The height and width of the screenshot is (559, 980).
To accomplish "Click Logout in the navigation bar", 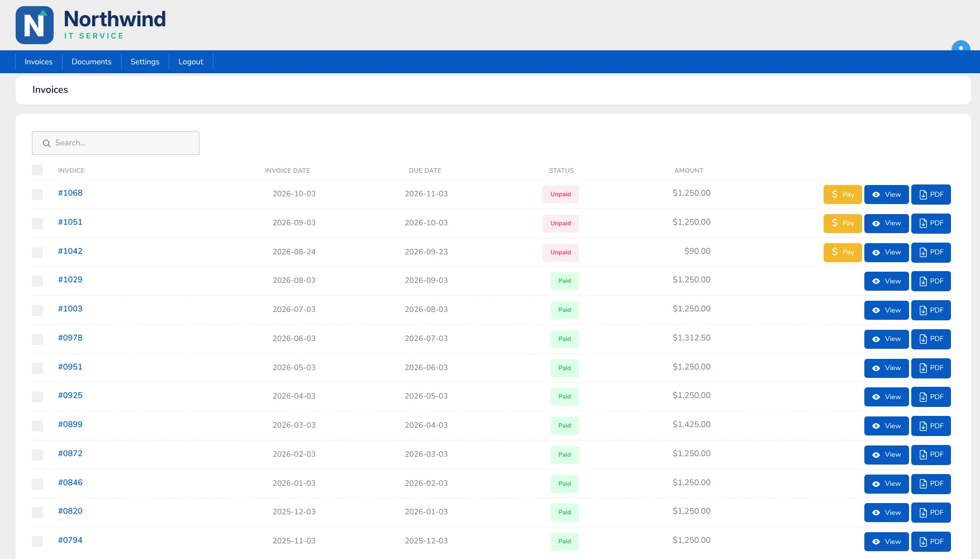I will click(x=191, y=61).
